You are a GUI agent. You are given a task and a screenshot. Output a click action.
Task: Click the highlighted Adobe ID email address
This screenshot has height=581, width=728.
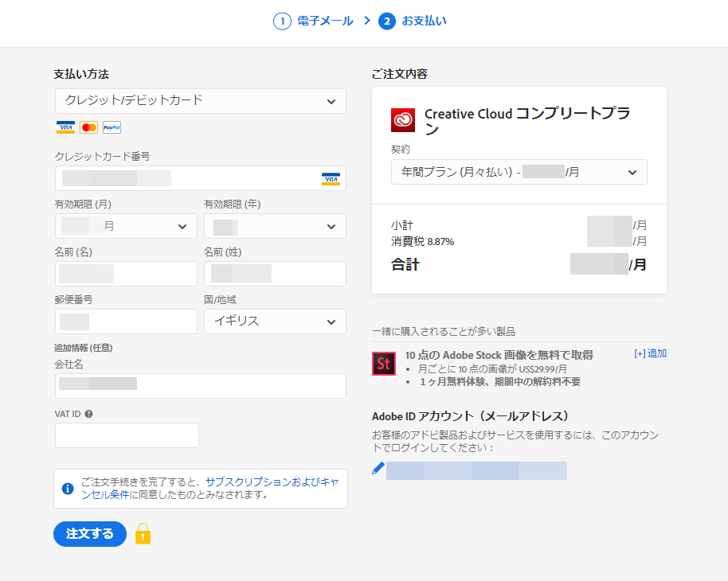click(x=476, y=470)
